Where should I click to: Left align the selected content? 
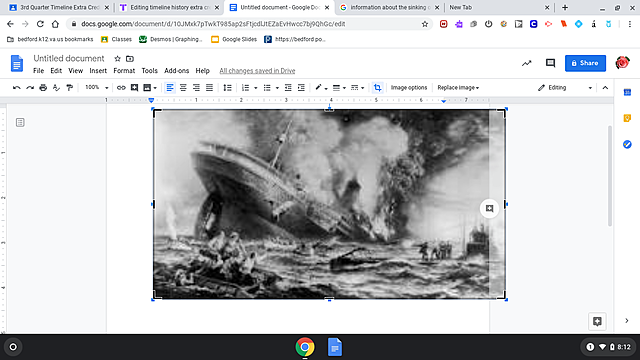click(170, 87)
